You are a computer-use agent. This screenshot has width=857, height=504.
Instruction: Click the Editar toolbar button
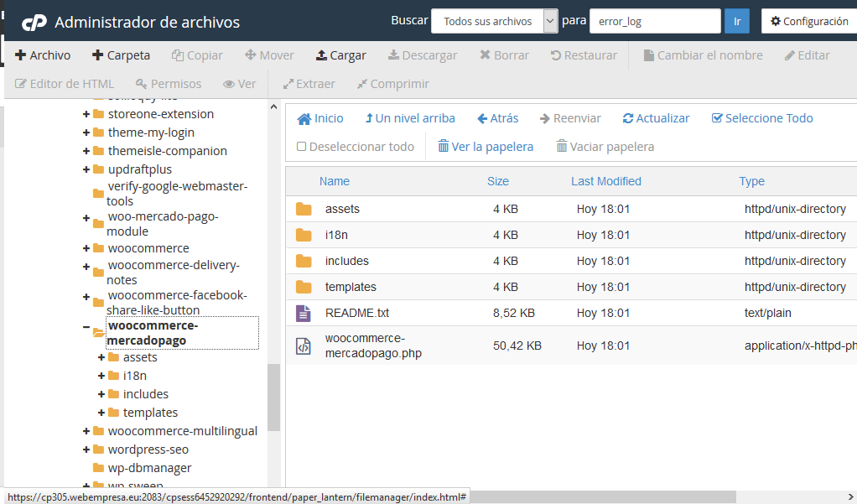[x=807, y=55]
